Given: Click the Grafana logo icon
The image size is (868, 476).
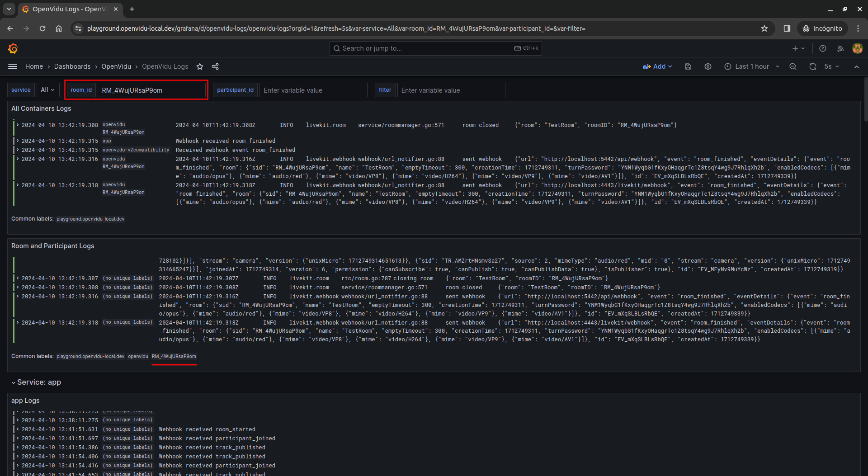Looking at the screenshot, I should [x=13, y=48].
